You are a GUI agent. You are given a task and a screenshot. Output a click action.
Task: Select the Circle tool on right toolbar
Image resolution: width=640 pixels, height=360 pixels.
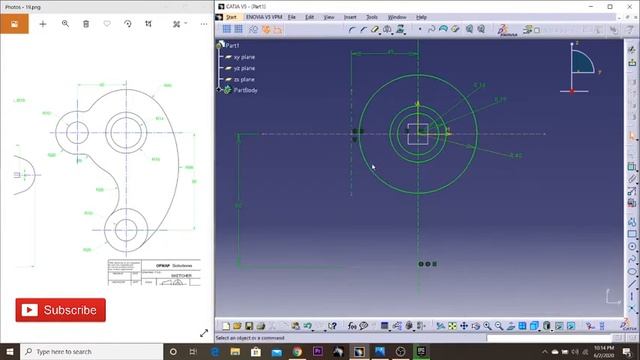pyautogui.click(x=632, y=247)
